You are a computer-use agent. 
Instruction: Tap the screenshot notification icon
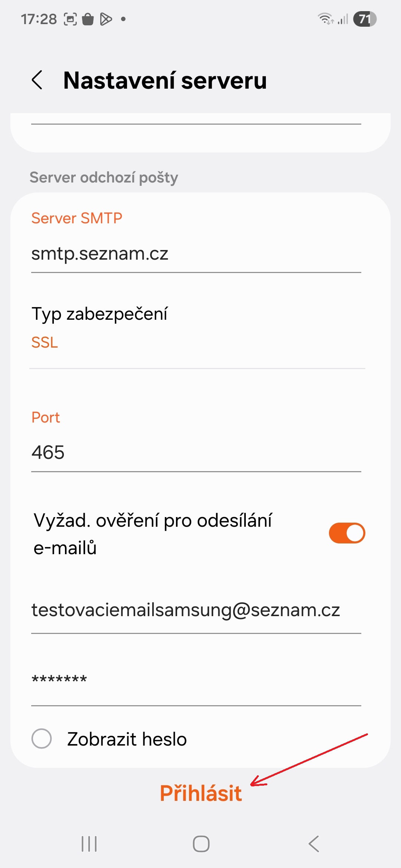(x=70, y=19)
